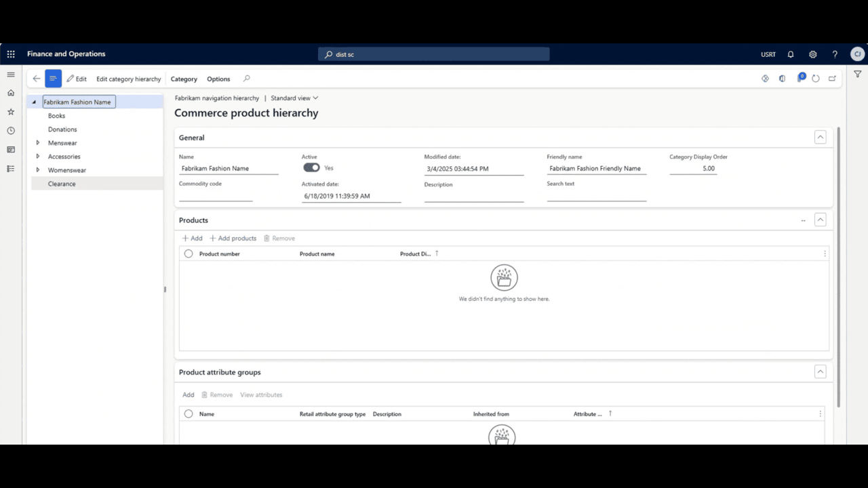Select all rows in Products grid
This screenshot has width=868, height=488.
coord(189,253)
